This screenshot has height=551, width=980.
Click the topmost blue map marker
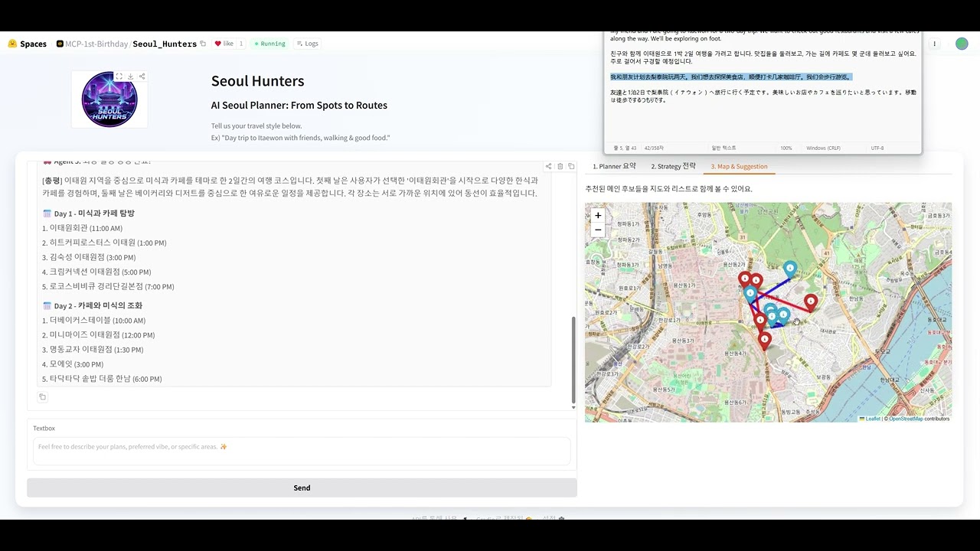coord(789,269)
